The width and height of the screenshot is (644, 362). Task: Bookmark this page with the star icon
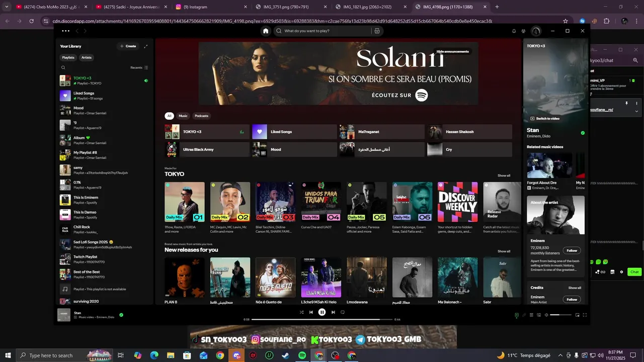click(566, 21)
